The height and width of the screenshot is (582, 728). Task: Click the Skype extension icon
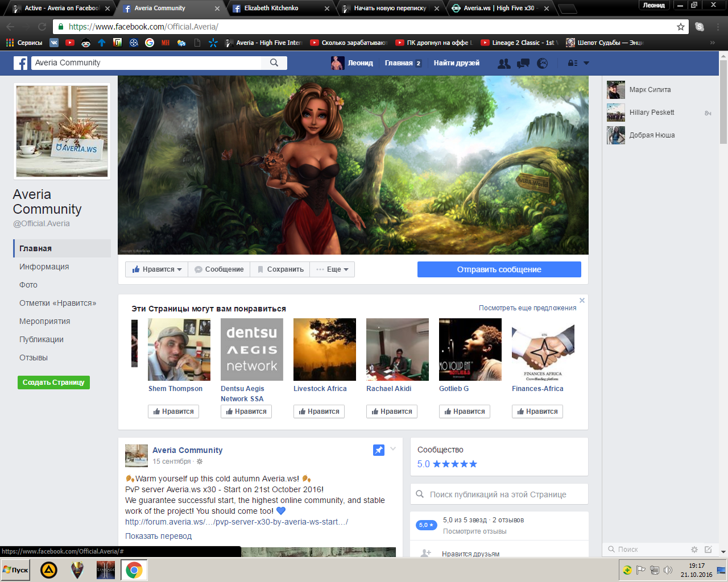coord(700,27)
